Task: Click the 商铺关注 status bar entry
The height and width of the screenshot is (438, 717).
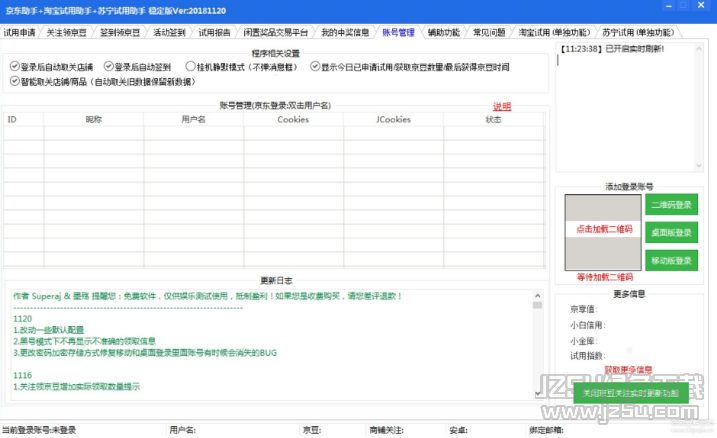Action: (386, 430)
